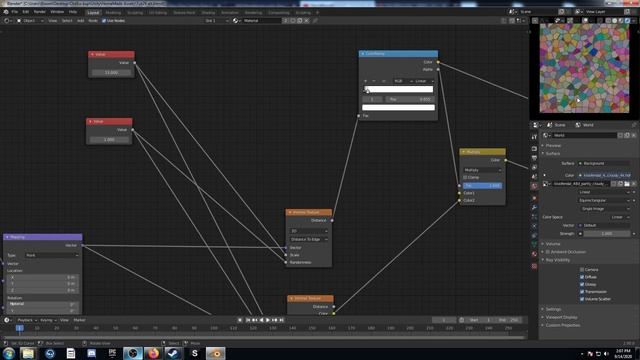Open the Equirectangular projection dropdown

pyautogui.click(x=604, y=200)
